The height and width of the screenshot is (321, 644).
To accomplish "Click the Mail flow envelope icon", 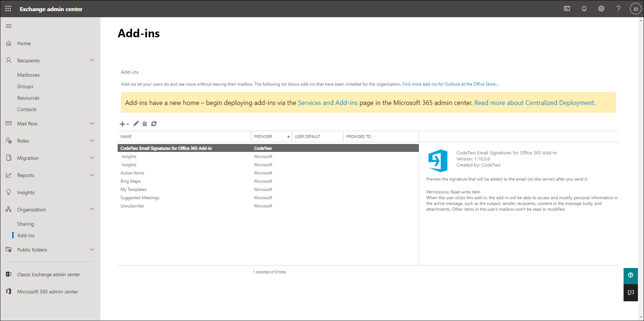I will coord(9,123).
